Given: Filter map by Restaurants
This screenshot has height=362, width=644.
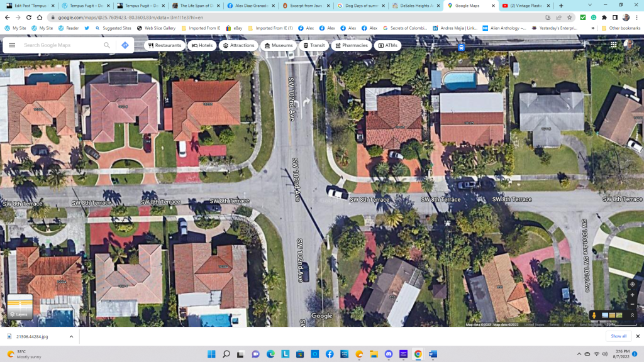Looking at the screenshot, I should pyautogui.click(x=165, y=45).
